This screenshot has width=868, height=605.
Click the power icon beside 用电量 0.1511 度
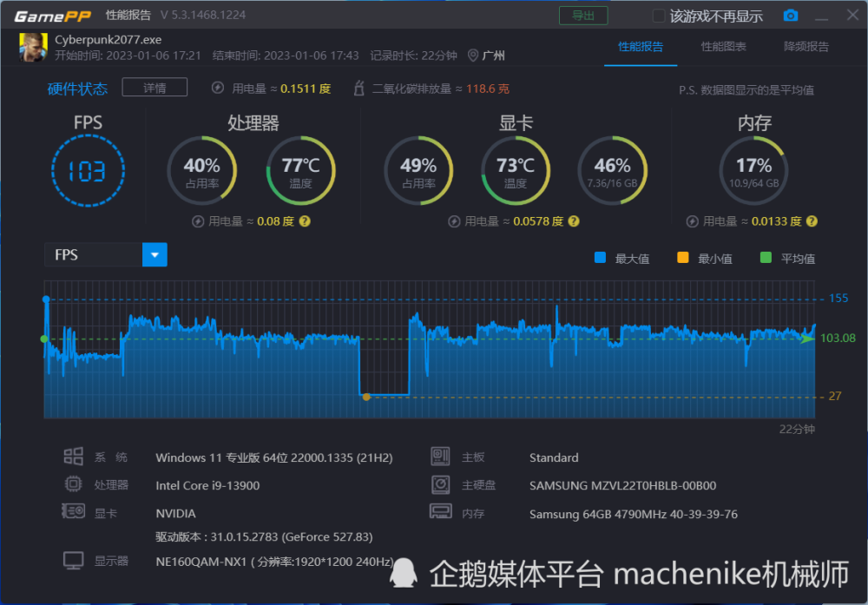[x=218, y=88]
